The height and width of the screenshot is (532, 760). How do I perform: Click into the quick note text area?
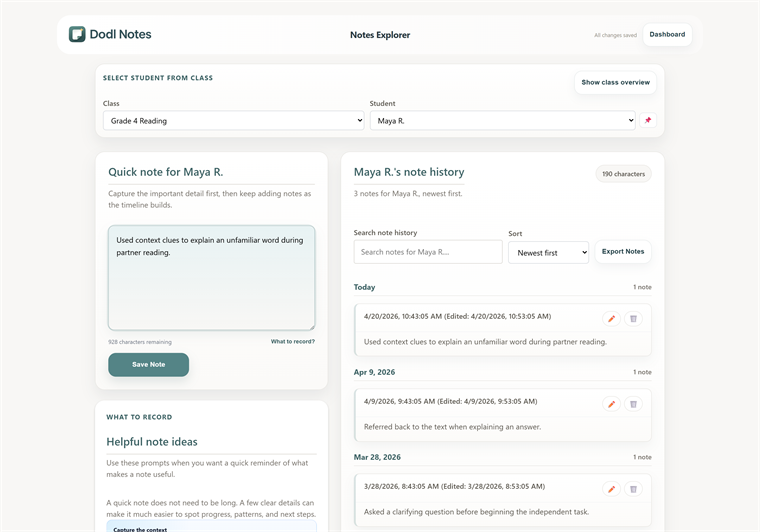click(x=211, y=278)
